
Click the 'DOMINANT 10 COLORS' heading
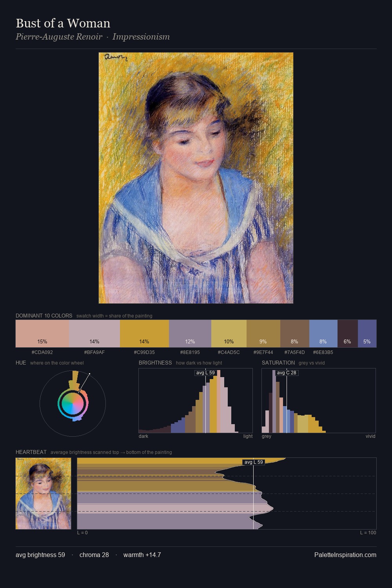coord(44,316)
